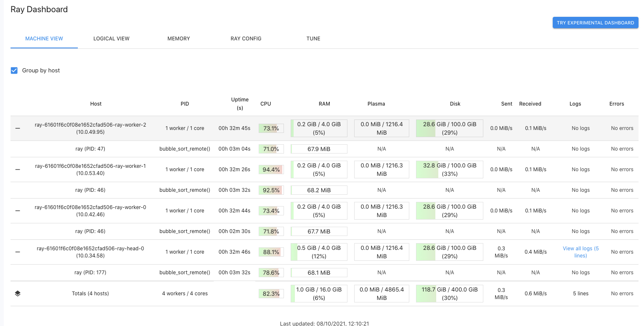Click worker-1 CPU usage bar showing 94.4%

271,169
